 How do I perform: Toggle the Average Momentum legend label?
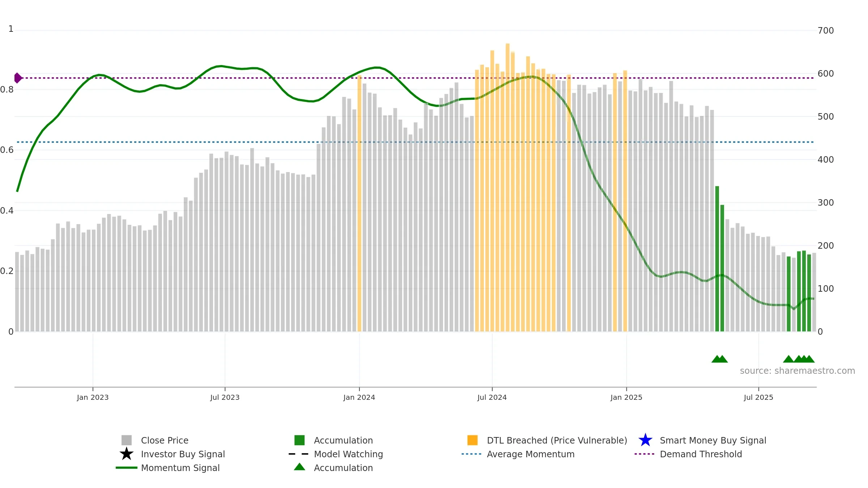click(x=531, y=454)
